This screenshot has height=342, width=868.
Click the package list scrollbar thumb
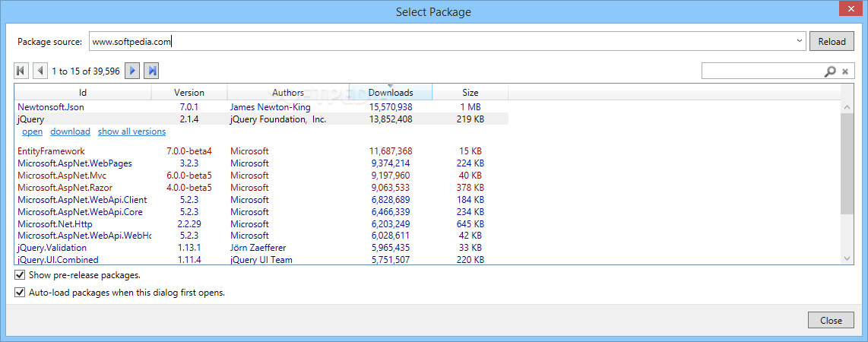tap(847, 164)
